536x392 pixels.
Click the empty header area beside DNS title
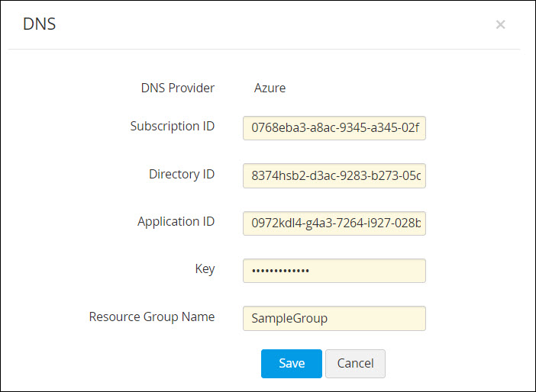pyautogui.click(x=267, y=24)
